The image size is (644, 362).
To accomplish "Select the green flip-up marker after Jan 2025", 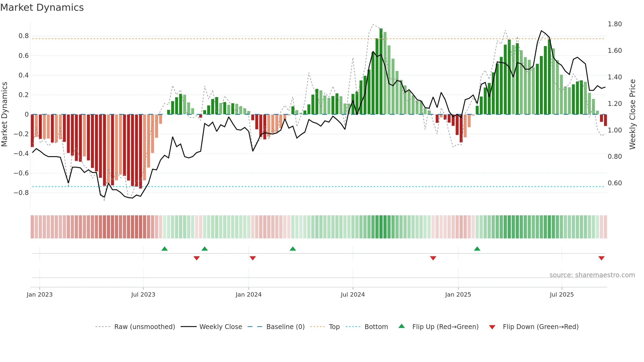I will (477, 249).
